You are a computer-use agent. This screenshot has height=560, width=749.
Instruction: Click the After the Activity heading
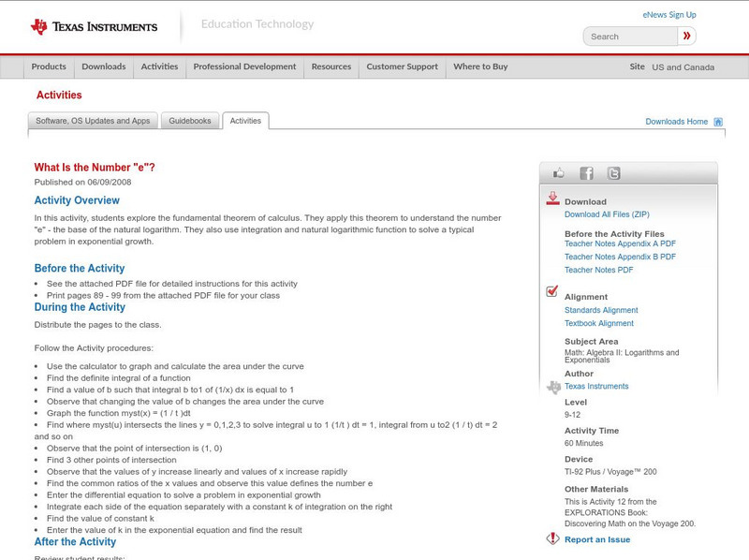75,541
